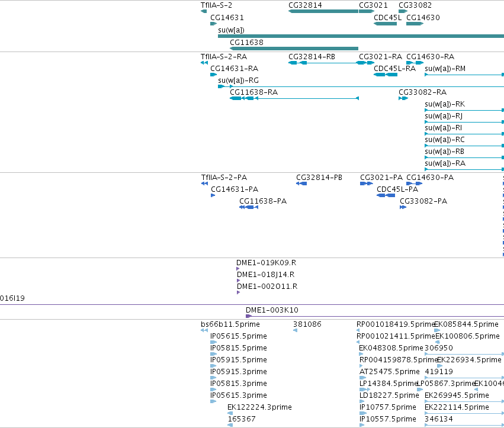The image size is (504, 428).
Task: Select the CG3021-RA transcript label
Action: [380, 57]
